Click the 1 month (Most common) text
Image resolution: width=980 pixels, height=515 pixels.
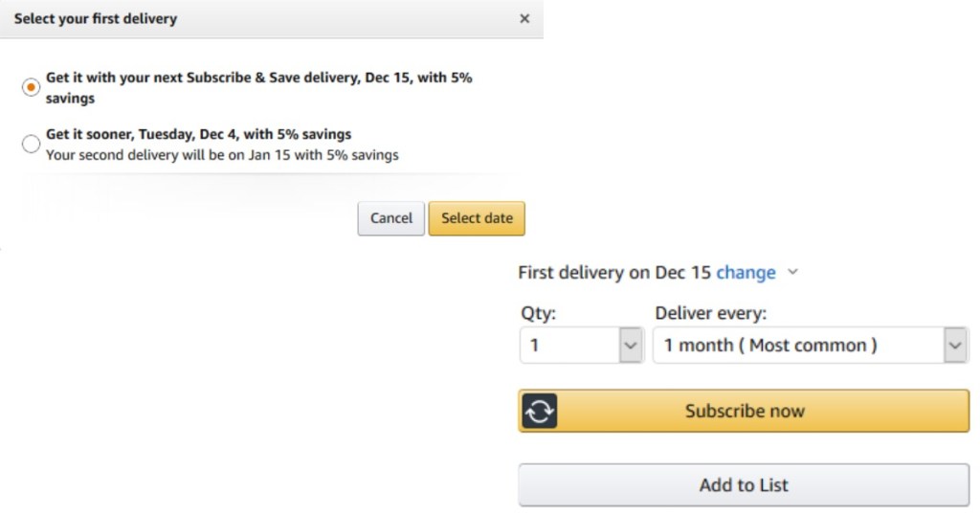[770, 346]
